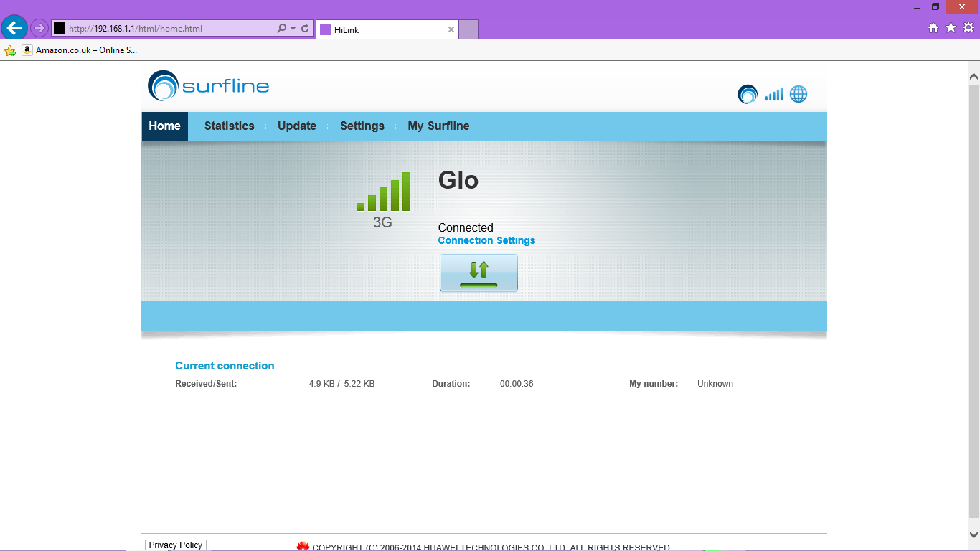
Task: Open the Favorites star icon
Action: pyautogui.click(x=951, y=28)
